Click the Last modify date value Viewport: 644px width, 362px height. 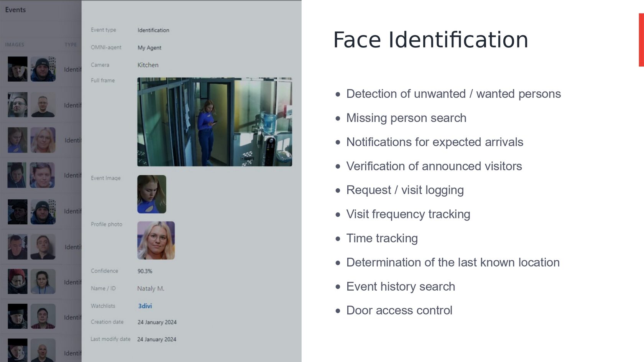[x=157, y=339]
